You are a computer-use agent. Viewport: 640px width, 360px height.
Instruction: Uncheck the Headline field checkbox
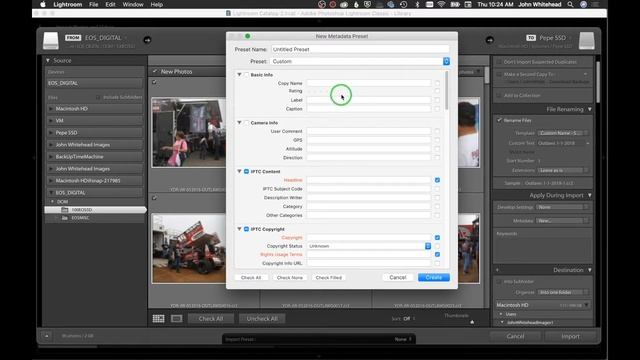437,180
